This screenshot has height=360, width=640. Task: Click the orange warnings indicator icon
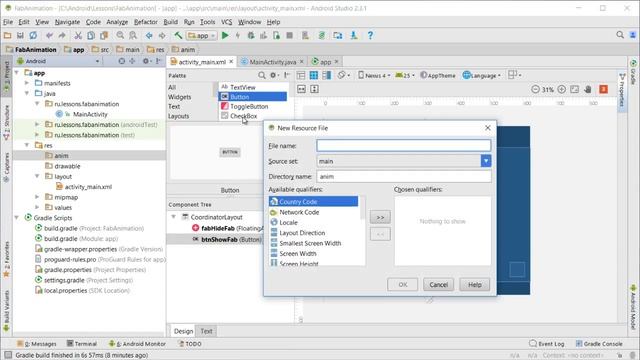pyautogui.click(x=603, y=89)
